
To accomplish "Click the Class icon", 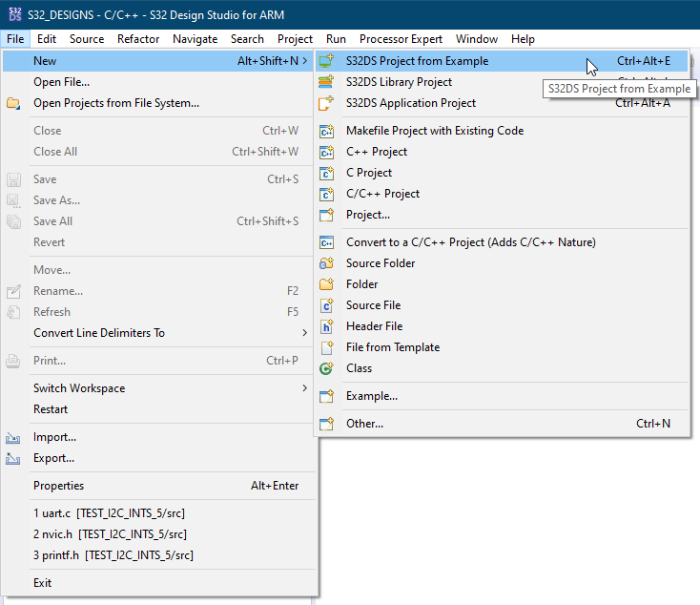I will (x=326, y=368).
